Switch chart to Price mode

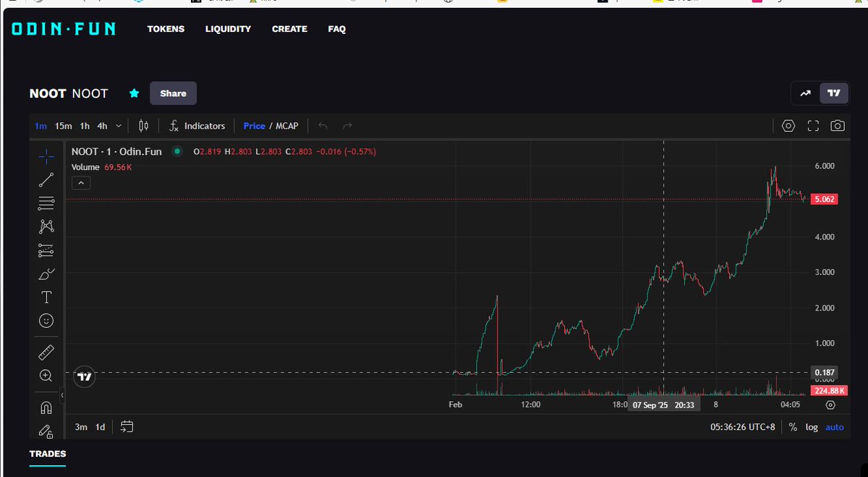point(255,126)
